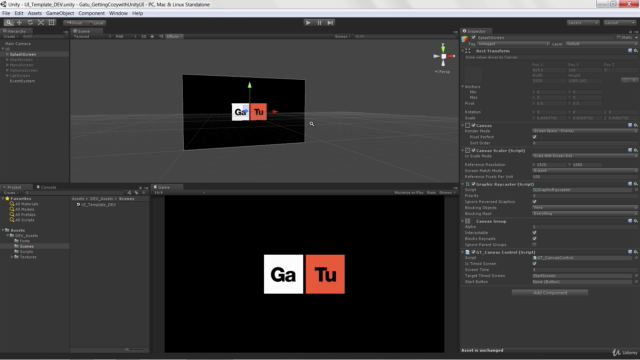The width and height of the screenshot is (640, 360).
Task: Open the Layer dropdown in Inspector
Action: click(601, 44)
